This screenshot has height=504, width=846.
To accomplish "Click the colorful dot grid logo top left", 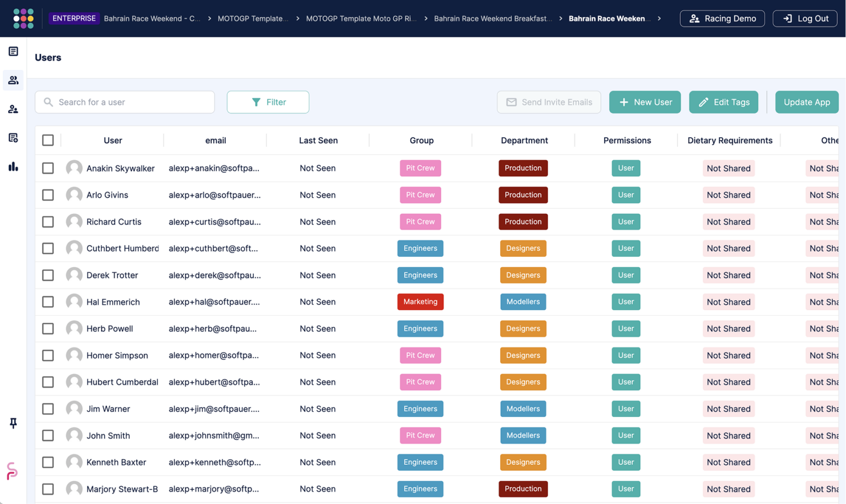I will coord(23,18).
